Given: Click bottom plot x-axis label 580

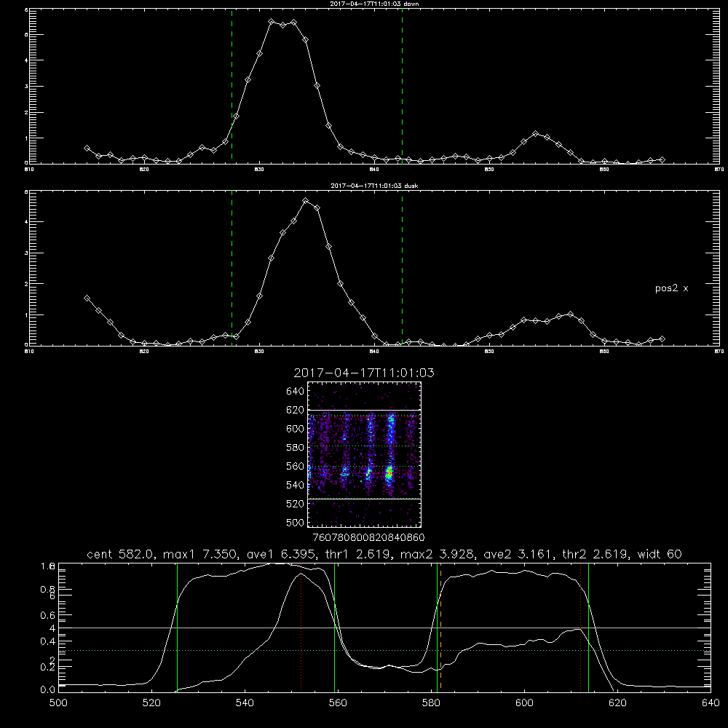Looking at the screenshot, I should pyautogui.click(x=431, y=703).
